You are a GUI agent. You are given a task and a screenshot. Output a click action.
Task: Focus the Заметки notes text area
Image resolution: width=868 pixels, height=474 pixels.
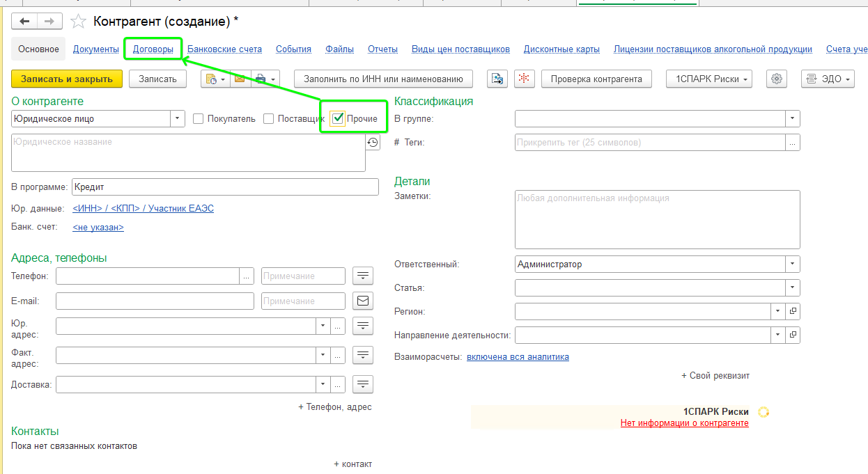point(658,219)
